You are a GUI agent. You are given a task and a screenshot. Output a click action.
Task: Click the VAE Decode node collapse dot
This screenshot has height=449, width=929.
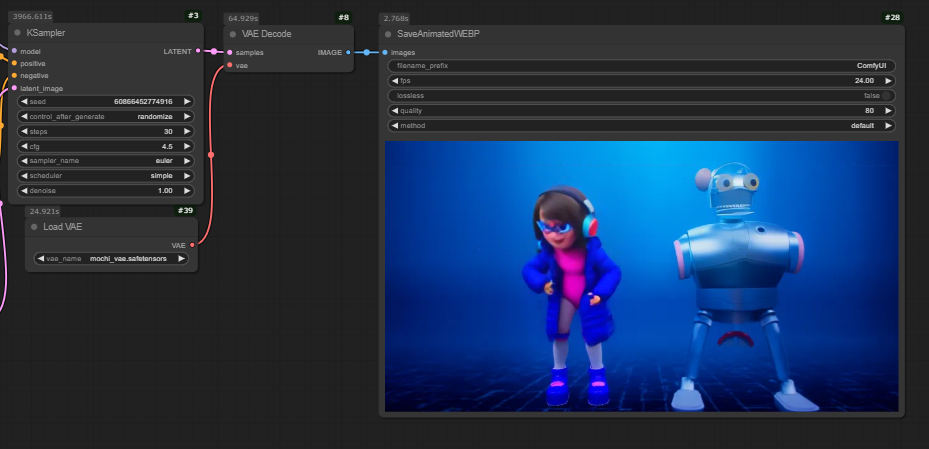pos(233,33)
